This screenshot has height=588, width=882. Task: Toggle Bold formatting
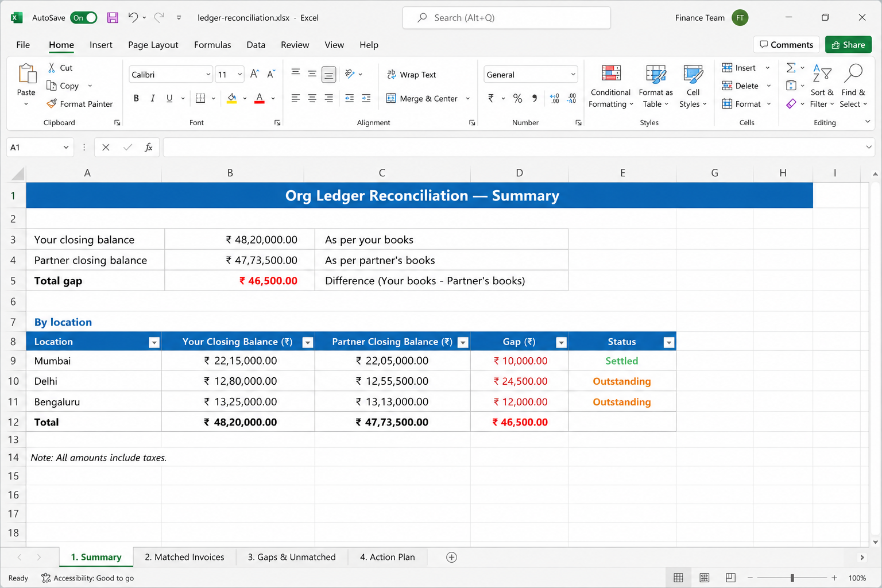(x=136, y=98)
